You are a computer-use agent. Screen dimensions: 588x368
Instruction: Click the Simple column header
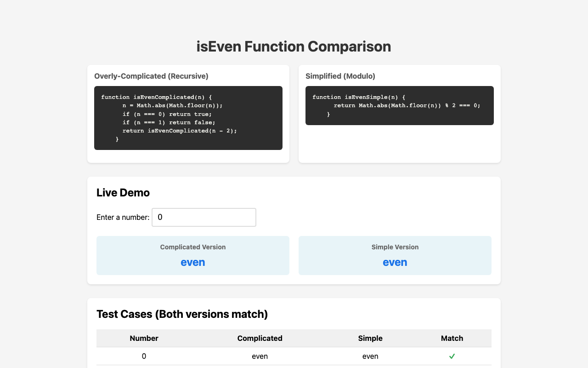[x=370, y=338]
